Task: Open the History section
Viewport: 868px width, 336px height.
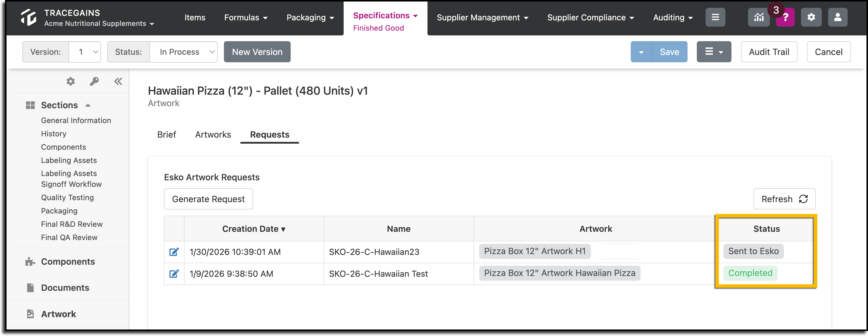Action: pos(53,134)
